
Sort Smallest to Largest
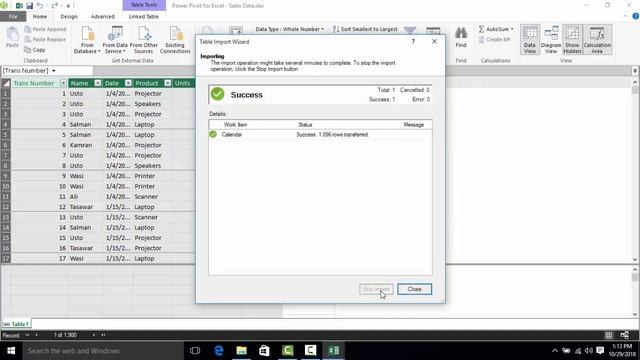[x=365, y=29]
